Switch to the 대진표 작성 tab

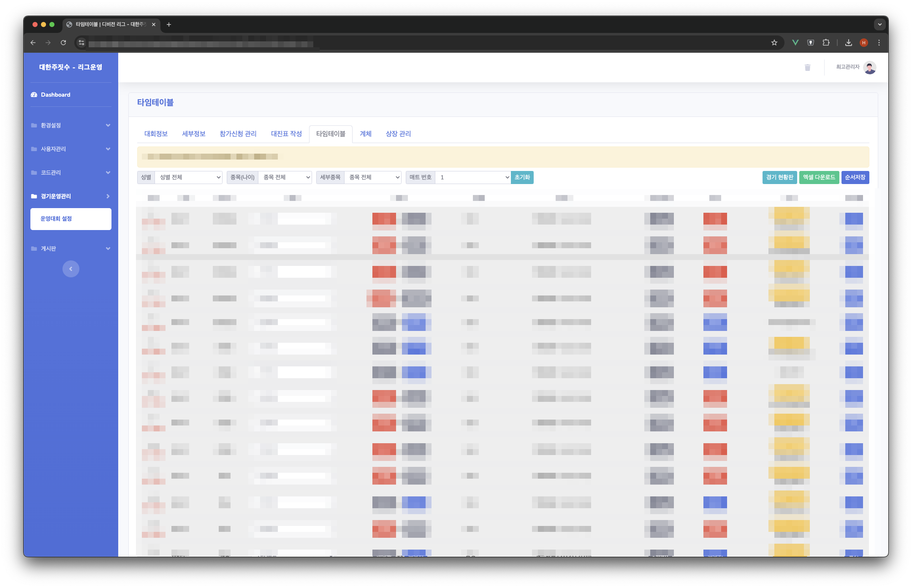pos(286,134)
